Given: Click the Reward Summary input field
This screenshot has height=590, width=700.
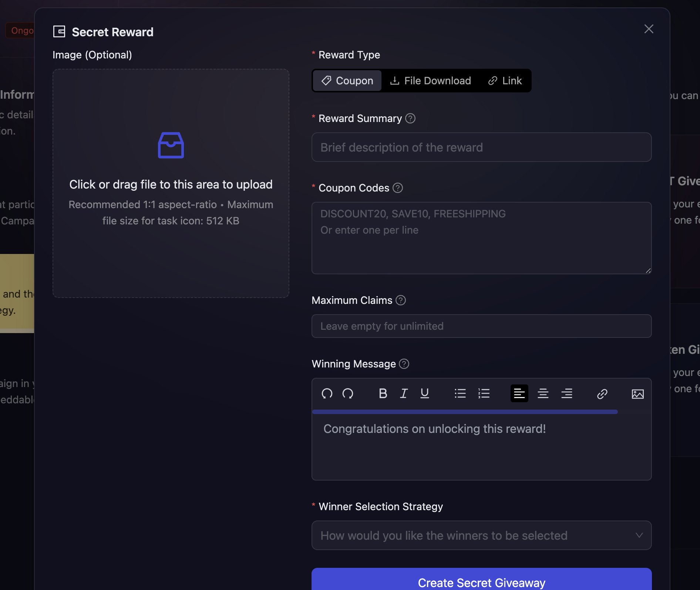Looking at the screenshot, I should (x=481, y=147).
